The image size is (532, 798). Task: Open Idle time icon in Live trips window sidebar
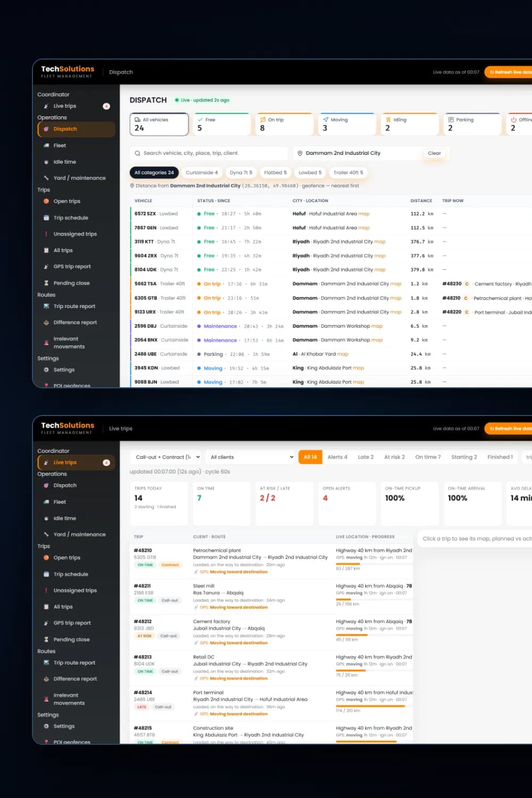(46, 519)
